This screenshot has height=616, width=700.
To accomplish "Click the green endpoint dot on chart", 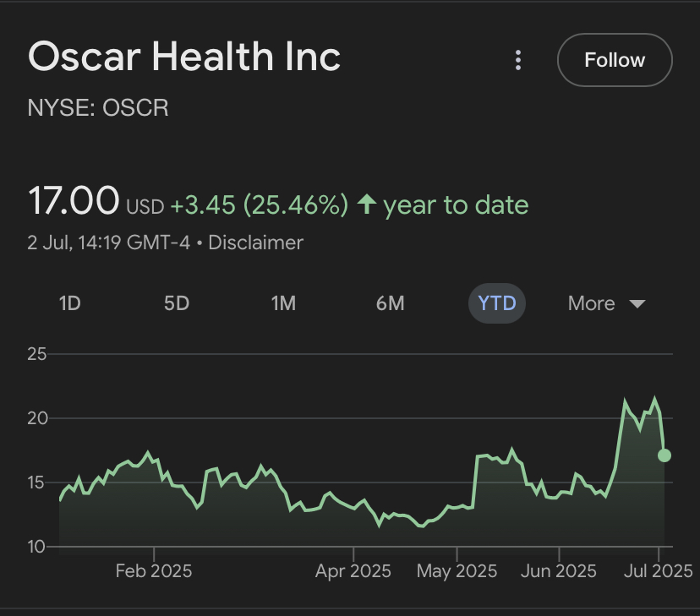I will [664, 455].
